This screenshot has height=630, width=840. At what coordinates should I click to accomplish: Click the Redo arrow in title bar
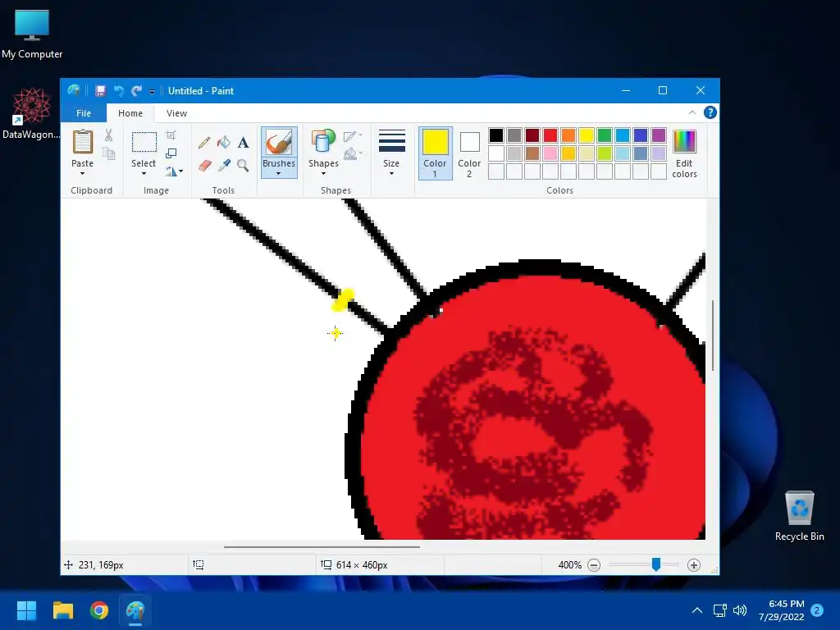click(137, 91)
